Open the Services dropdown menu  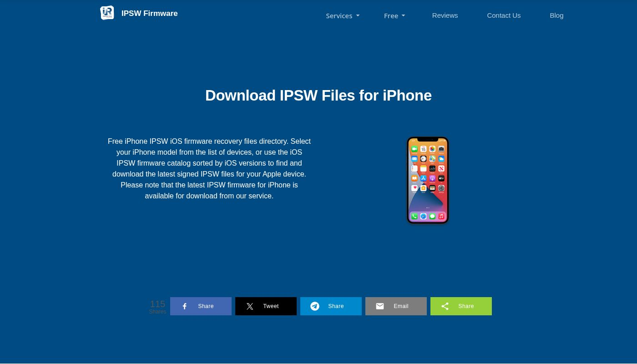tap(339, 16)
